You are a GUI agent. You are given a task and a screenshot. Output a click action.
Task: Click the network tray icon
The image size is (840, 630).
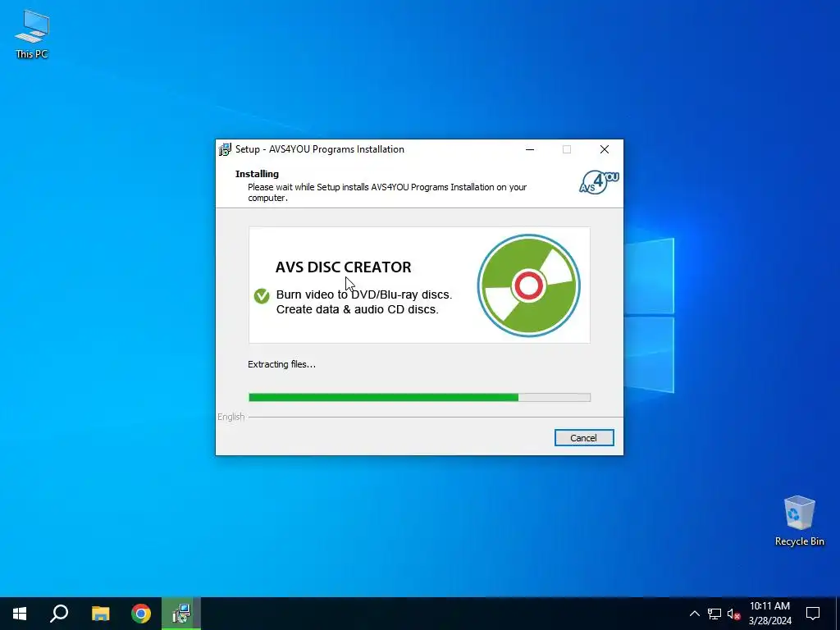(x=714, y=614)
